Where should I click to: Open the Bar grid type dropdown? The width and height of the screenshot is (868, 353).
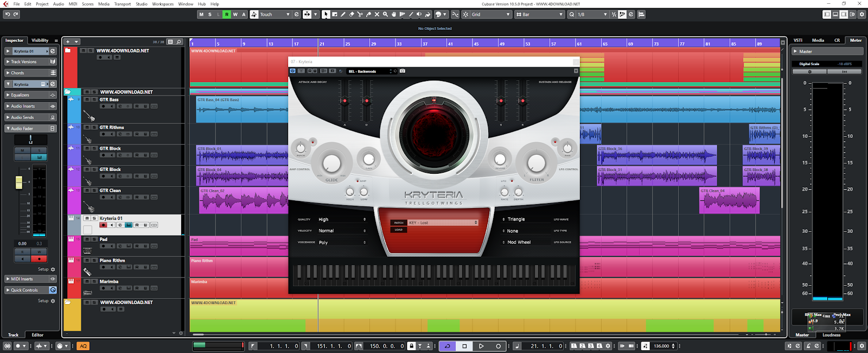pos(539,15)
